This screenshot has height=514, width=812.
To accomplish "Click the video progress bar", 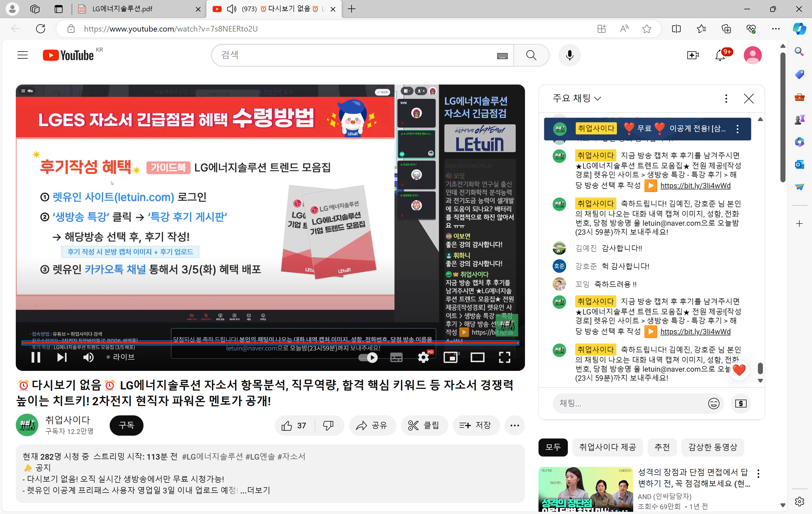I will click(270, 343).
